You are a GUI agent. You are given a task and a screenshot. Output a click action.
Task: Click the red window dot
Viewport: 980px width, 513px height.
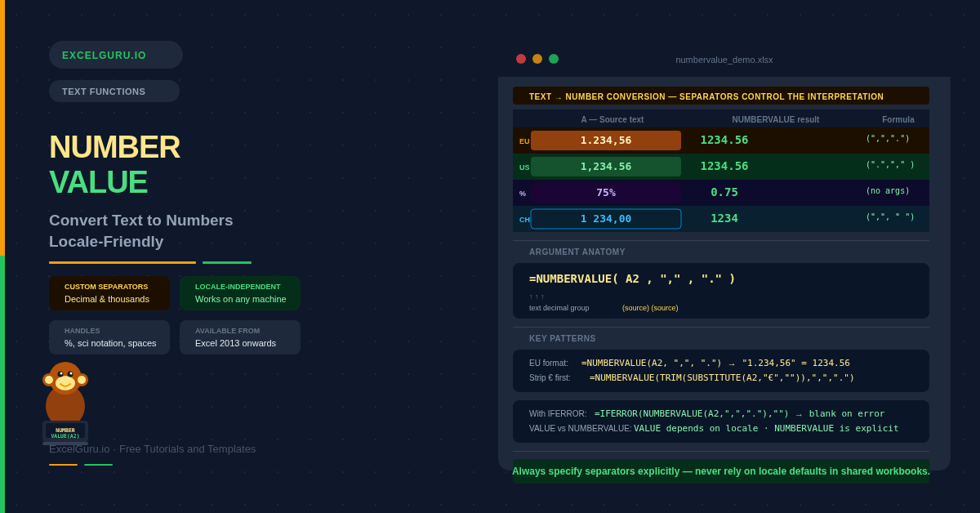pos(521,59)
